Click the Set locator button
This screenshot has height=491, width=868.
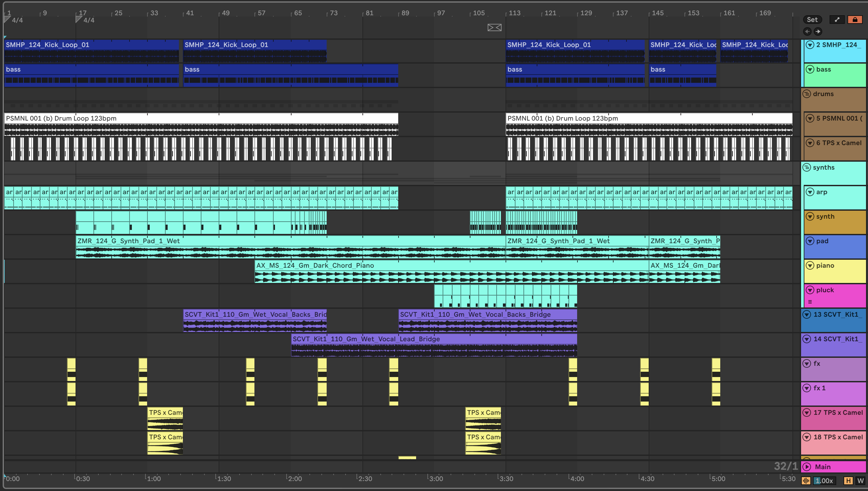tap(812, 20)
